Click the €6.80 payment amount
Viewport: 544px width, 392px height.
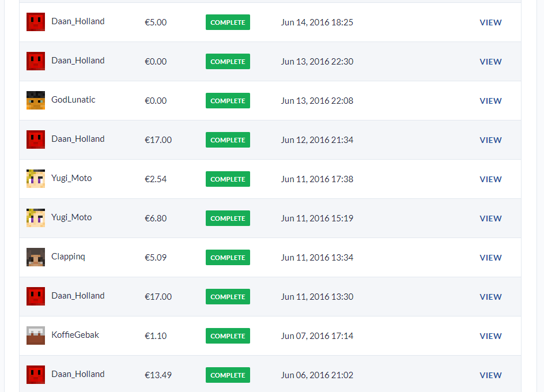156,218
